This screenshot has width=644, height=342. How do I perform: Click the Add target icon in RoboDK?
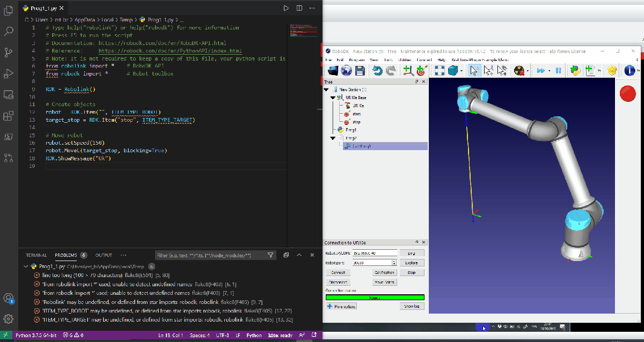(x=421, y=71)
